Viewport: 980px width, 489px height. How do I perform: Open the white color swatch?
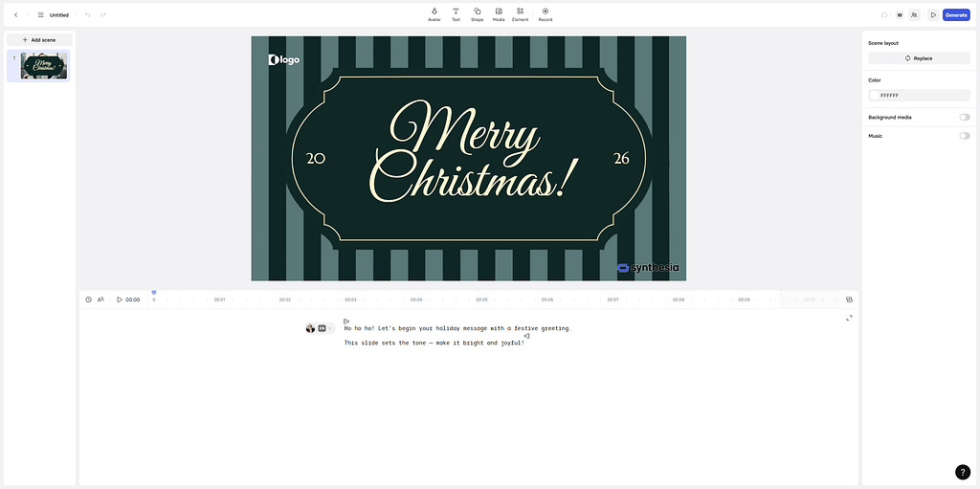click(x=874, y=96)
